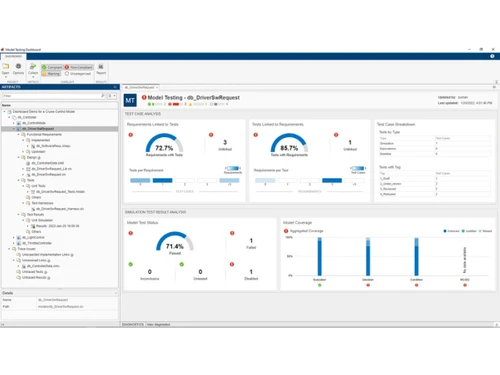Click the Name column header in Artifacts

click(x=60, y=105)
